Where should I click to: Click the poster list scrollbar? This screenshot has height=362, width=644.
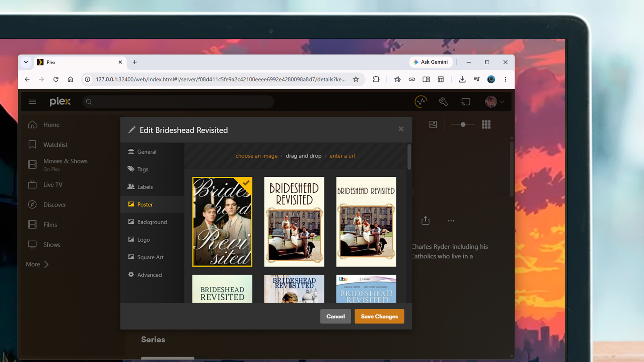click(x=409, y=157)
